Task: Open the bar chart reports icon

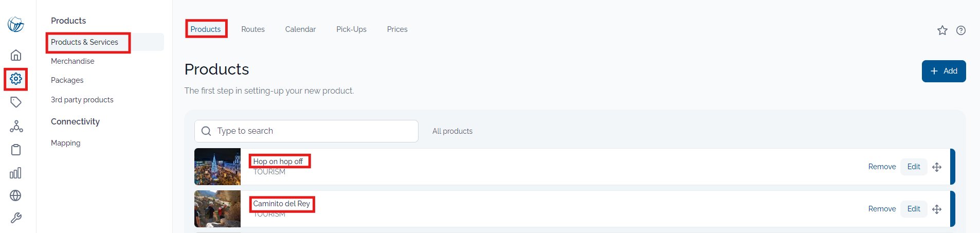Action: click(x=16, y=173)
